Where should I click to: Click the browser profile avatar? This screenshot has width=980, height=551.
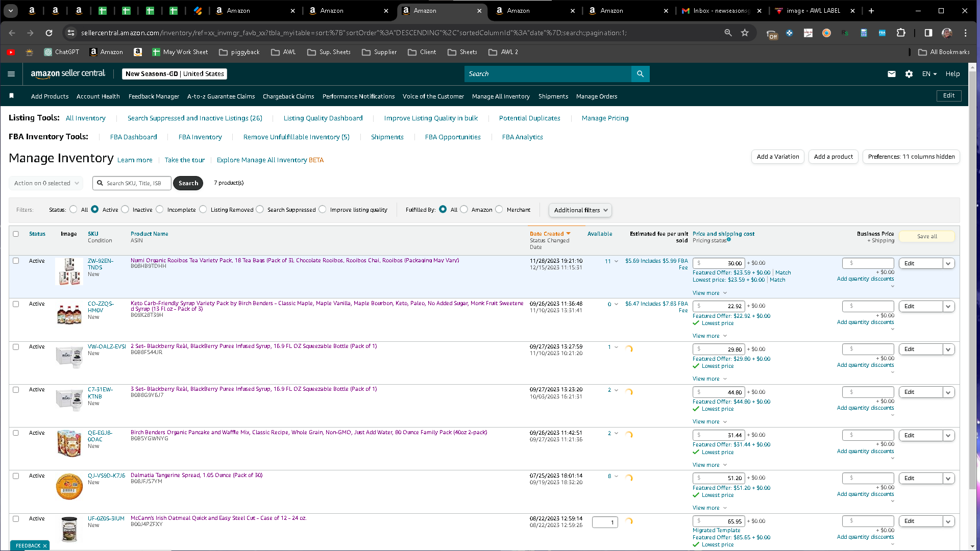click(947, 33)
